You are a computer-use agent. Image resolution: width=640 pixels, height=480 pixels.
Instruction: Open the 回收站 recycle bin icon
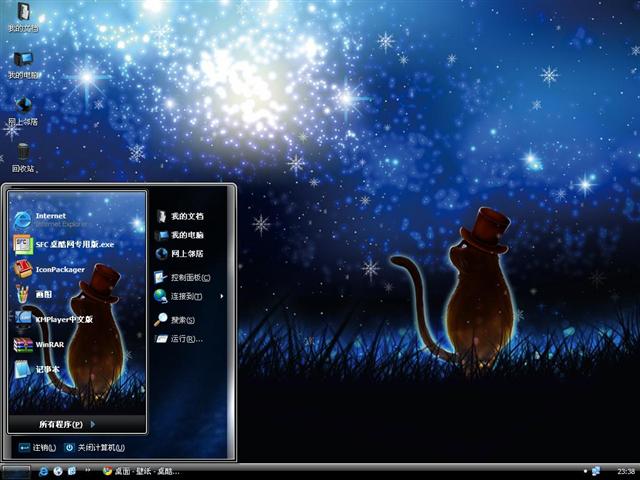coord(23,157)
